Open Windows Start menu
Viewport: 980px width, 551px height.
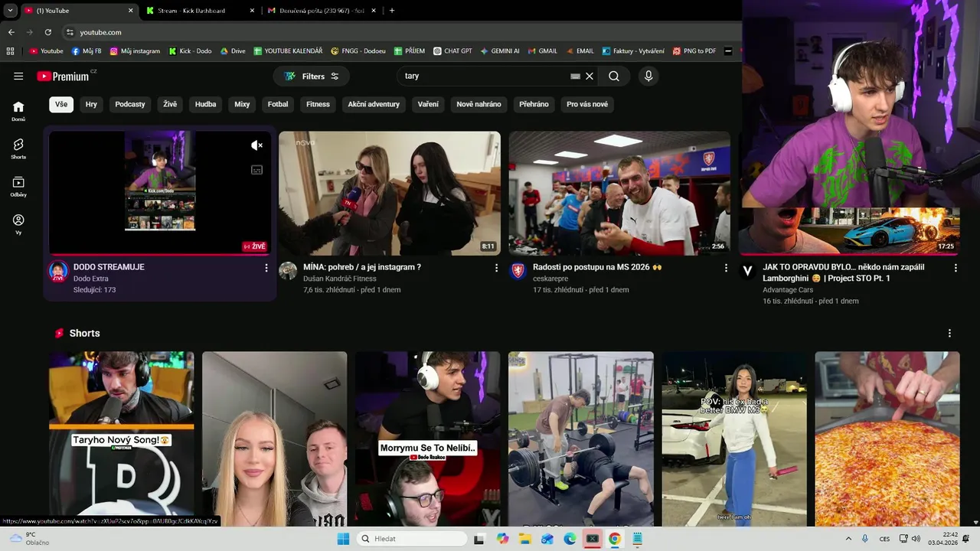(x=343, y=539)
